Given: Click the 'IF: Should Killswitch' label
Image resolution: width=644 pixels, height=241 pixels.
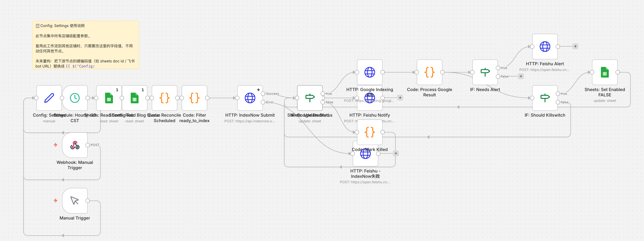Looking at the screenshot, I should pyautogui.click(x=545, y=115).
